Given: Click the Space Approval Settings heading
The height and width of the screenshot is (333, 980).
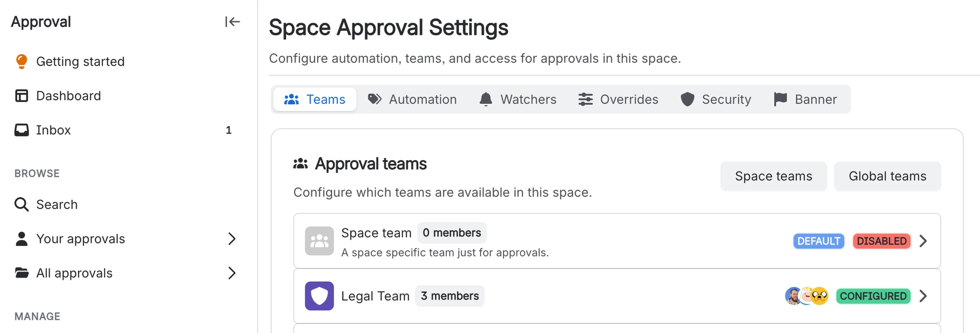Looking at the screenshot, I should tap(389, 27).
